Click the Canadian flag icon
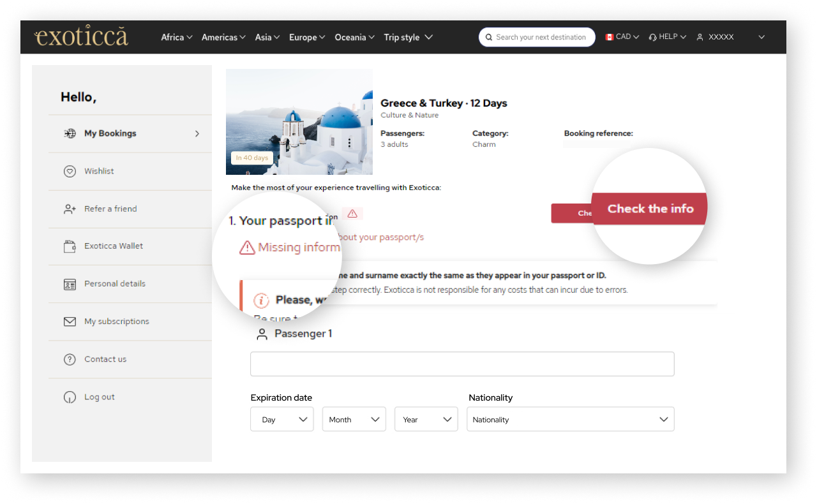The width and height of the screenshot is (817, 504). point(610,37)
